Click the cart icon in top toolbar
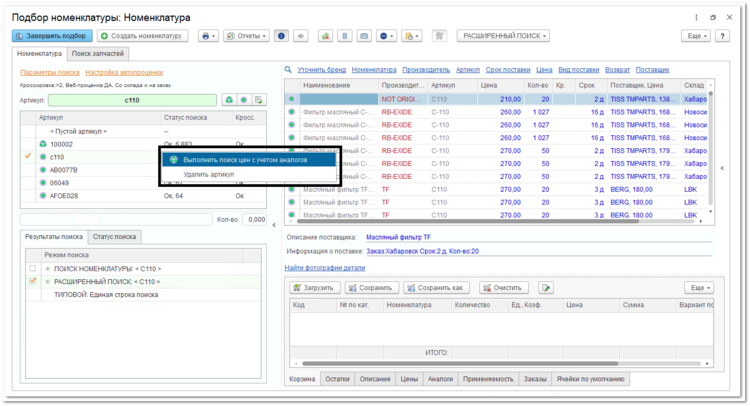750x406 pixels. pos(440,36)
